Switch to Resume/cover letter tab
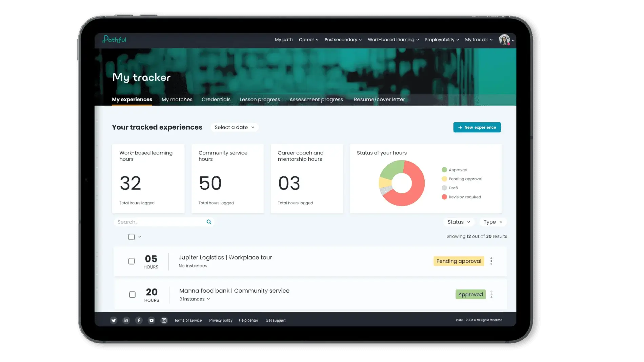This screenshot has height=362, width=644. (x=379, y=100)
